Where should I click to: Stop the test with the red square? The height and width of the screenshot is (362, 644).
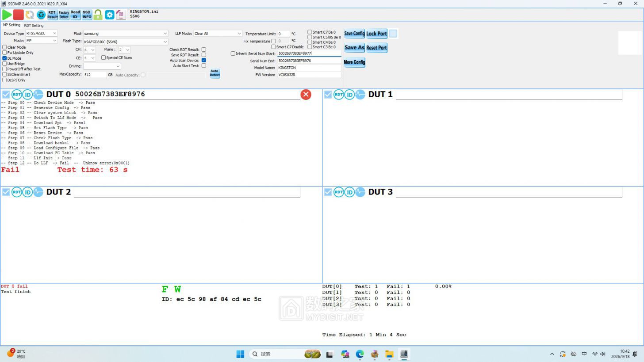18,15
